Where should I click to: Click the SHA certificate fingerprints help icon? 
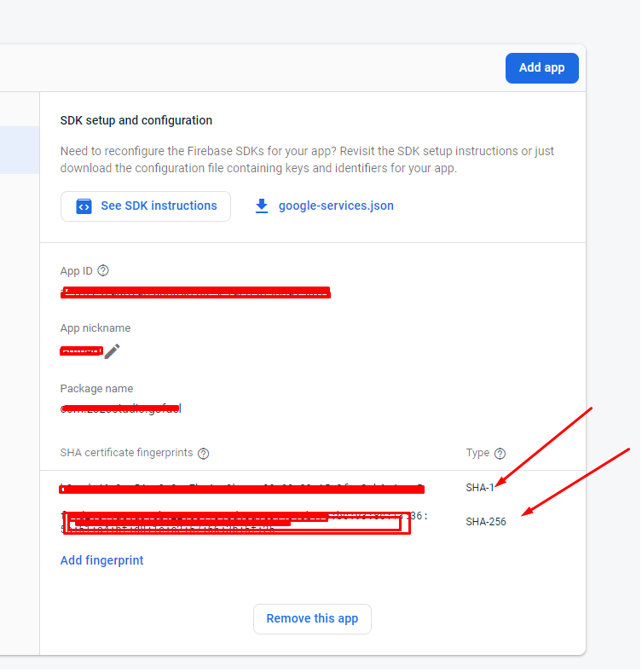click(x=203, y=454)
